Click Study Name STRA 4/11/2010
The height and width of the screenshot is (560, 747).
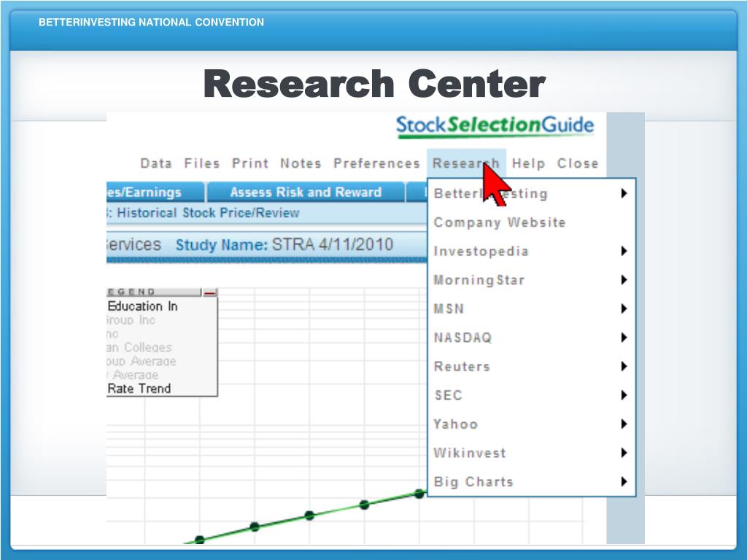(x=285, y=245)
